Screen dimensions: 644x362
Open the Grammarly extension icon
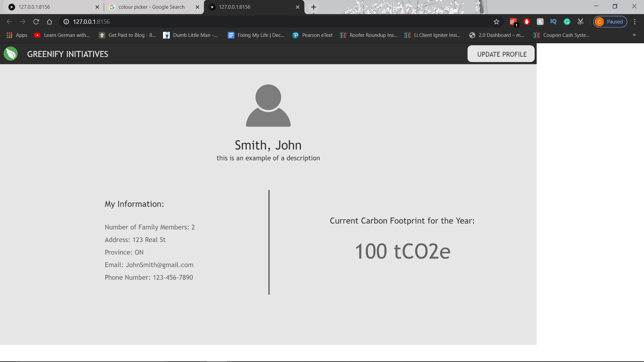[x=567, y=22]
